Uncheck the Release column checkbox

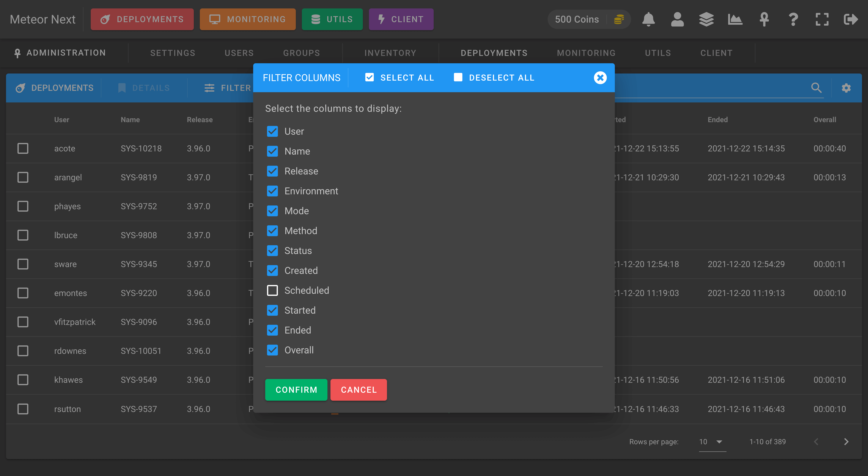click(x=272, y=171)
